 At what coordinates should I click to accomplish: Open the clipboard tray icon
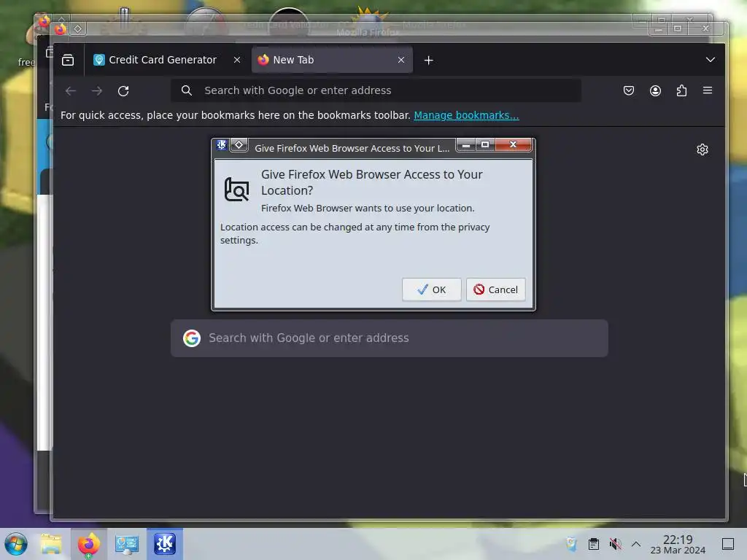click(x=594, y=544)
